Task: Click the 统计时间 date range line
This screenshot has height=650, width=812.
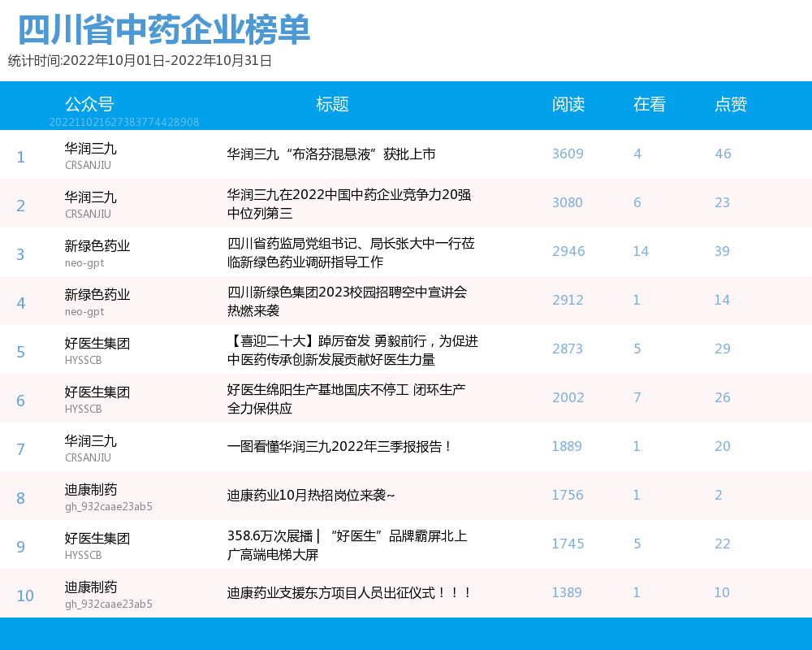Action: [x=140, y=61]
